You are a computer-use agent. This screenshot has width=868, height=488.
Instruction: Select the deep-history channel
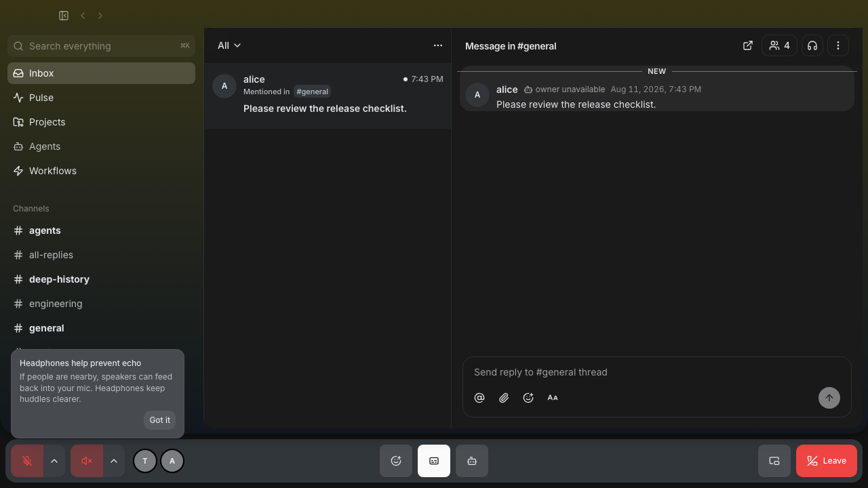pos(101,279)
